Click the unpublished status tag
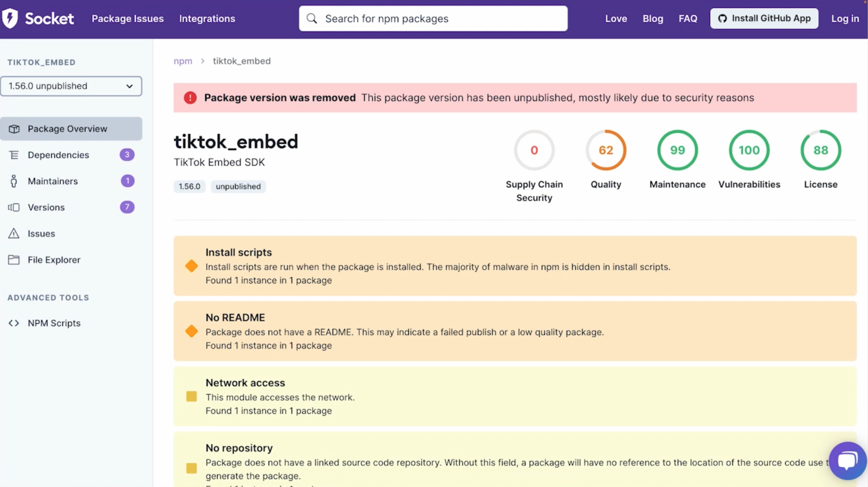 238,187
